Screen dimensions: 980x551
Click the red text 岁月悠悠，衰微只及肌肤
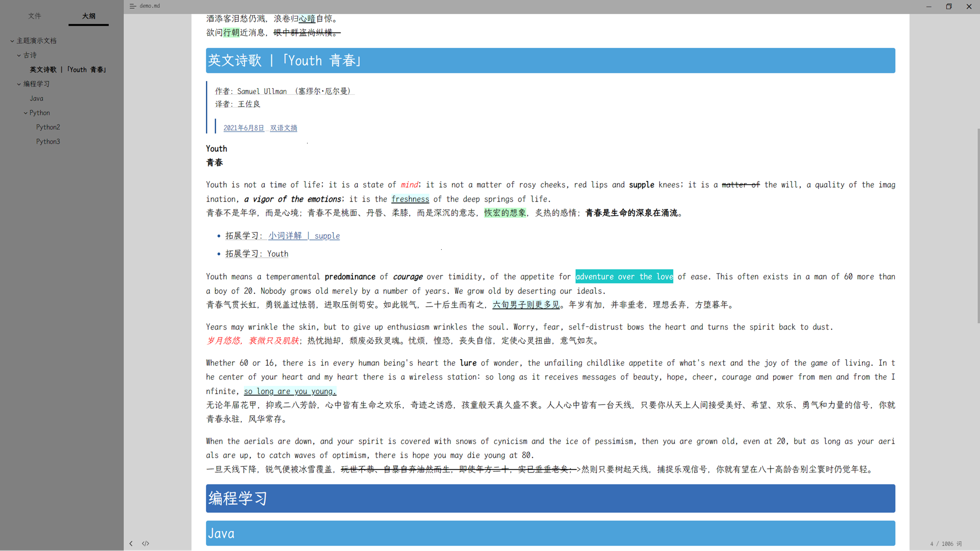click(253, 341)
